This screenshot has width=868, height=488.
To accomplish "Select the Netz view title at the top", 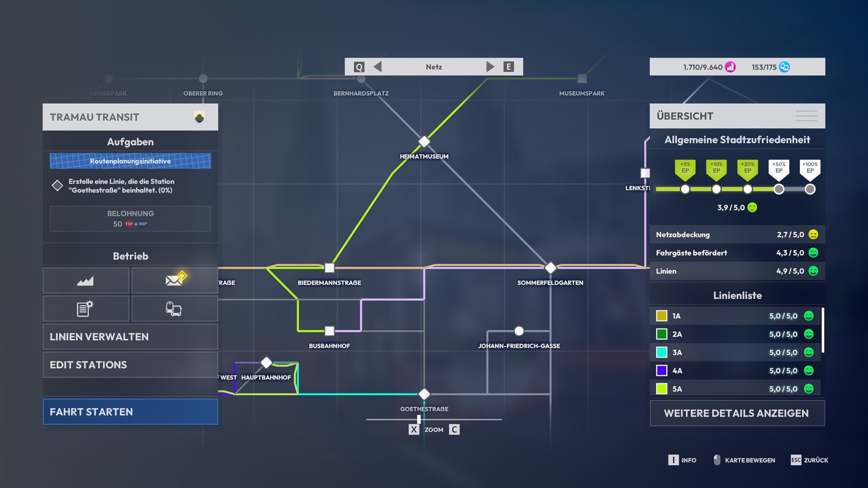I will coord(434,66).
